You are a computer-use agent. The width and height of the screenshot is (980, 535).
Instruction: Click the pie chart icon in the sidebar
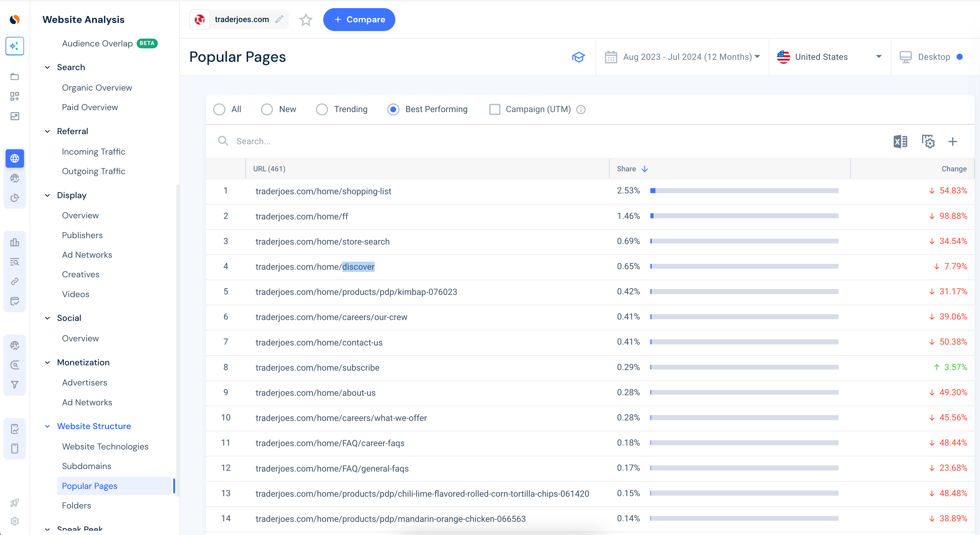[15, 198]
